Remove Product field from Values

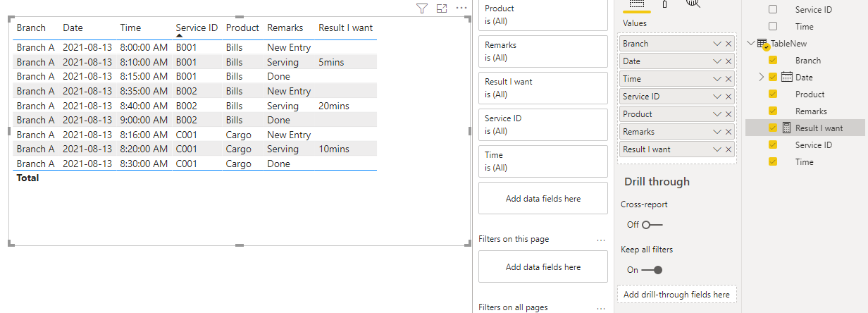click(x=728, y=114)
